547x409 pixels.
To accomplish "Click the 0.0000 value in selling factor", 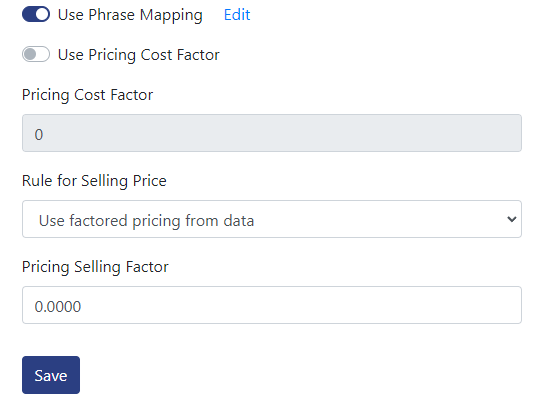I will (58, 307).
